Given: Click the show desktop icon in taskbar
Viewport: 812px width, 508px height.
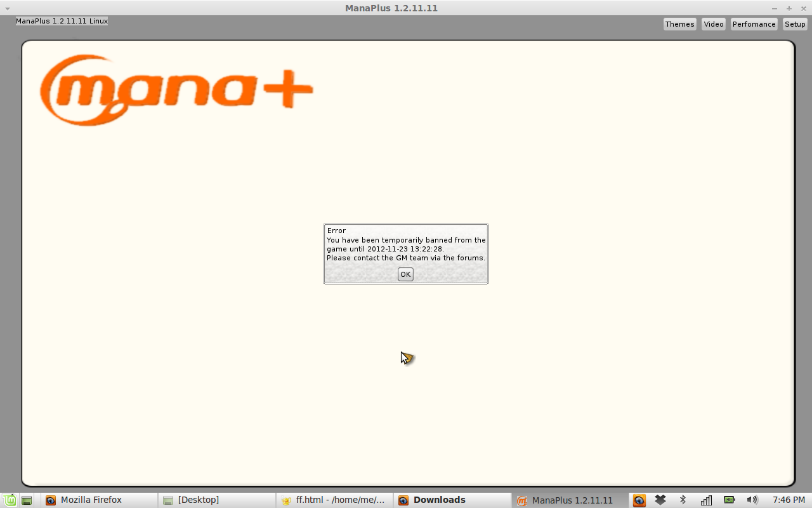Looking at the screenshot, I should point(27,500).
